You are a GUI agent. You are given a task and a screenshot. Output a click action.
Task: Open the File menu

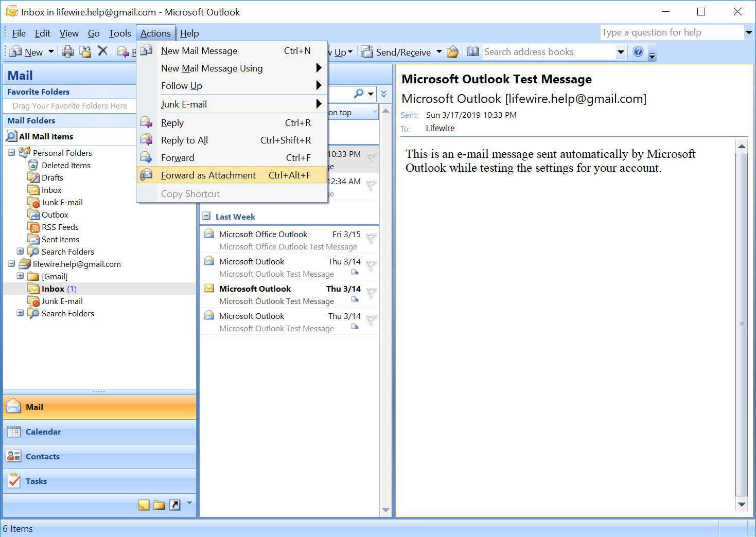(19, 33)
